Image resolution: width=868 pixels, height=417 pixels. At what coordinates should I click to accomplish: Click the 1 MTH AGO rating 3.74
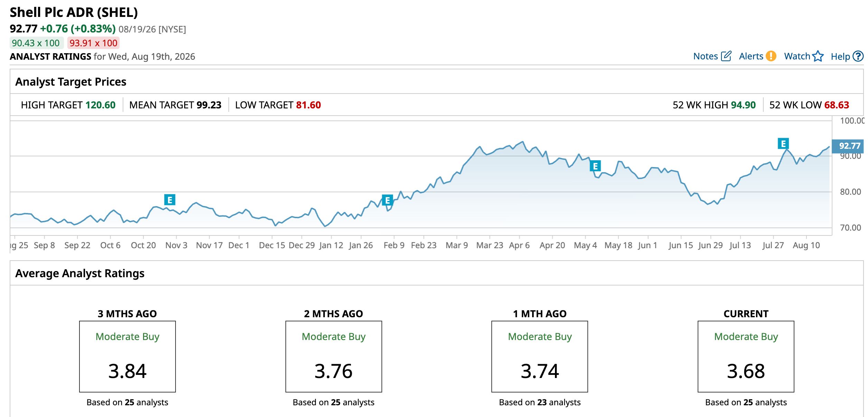(540, 371)
